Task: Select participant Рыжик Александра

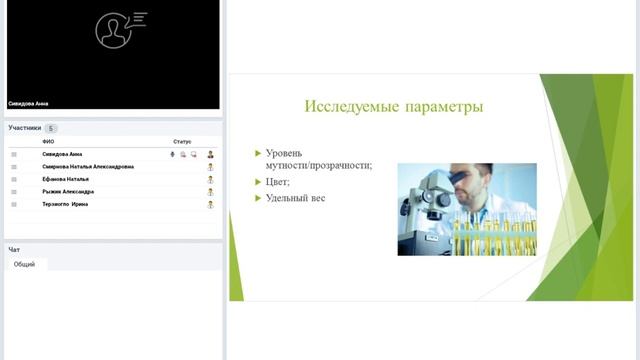Action: [x=68, y=192]
